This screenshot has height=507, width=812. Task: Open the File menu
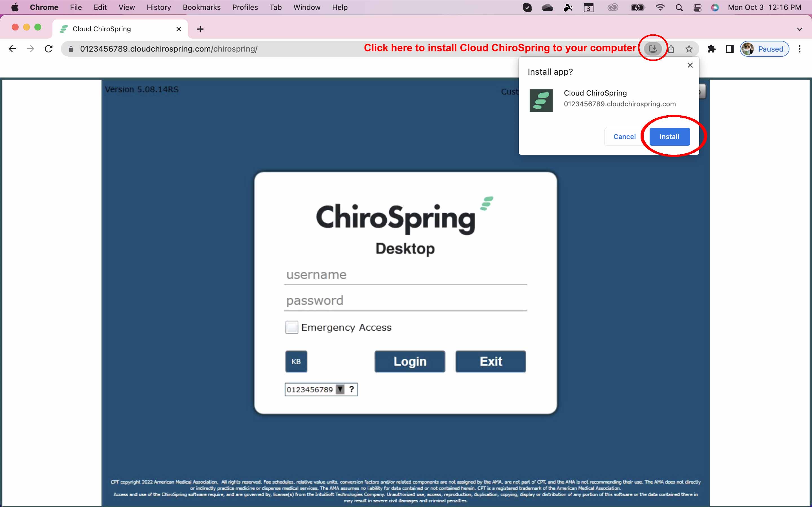coord(76,7)
